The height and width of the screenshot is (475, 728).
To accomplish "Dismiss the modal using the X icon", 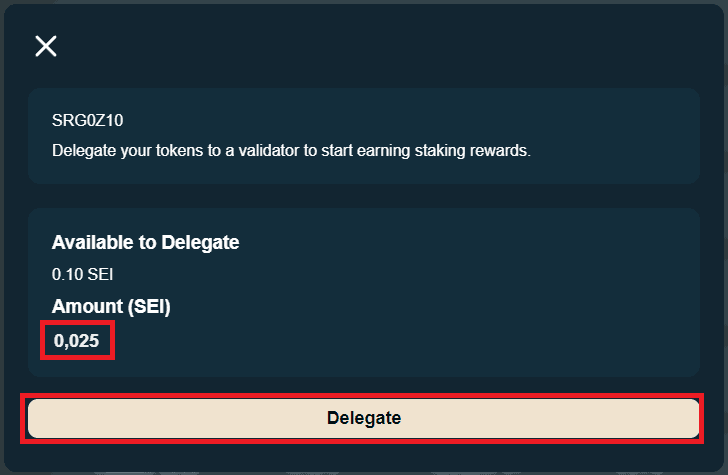I will (46, 46).
